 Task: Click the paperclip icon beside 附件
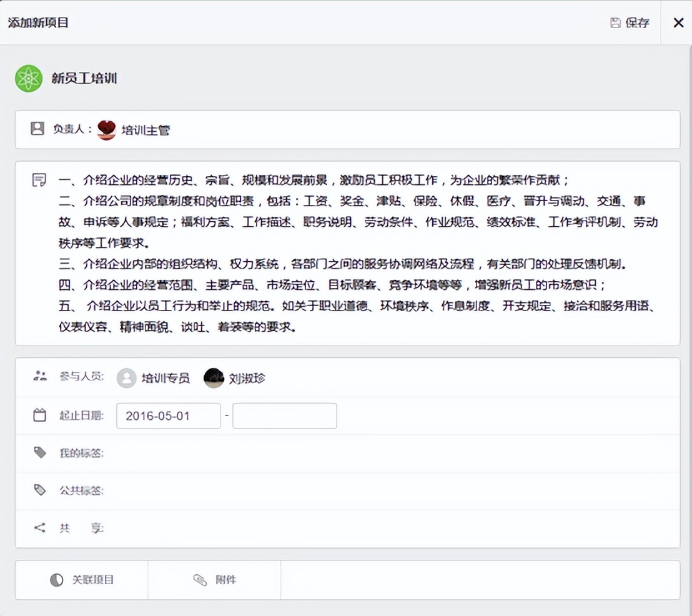[200, 580]
